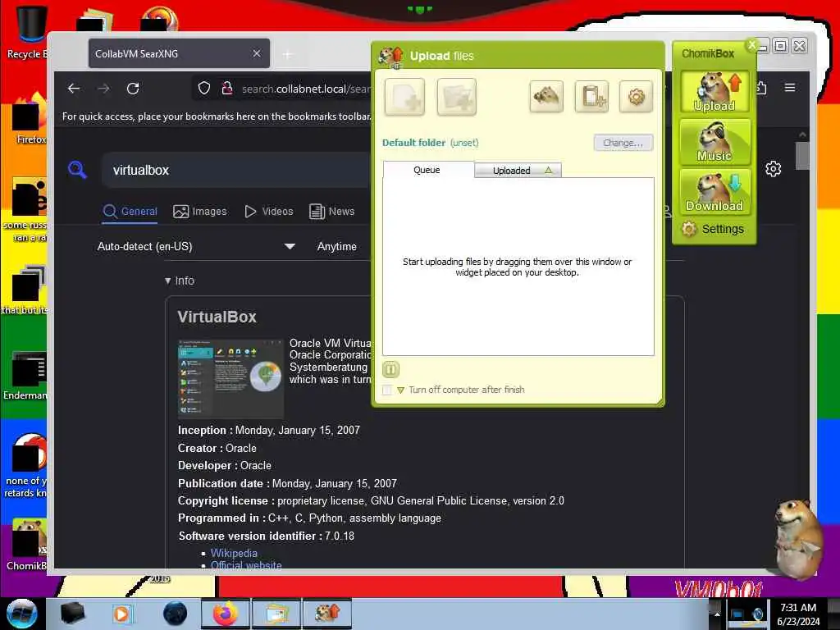Screen dimensions: 840x630
Task: Go forward in the Firefox browser
Action: pos(103,89)
